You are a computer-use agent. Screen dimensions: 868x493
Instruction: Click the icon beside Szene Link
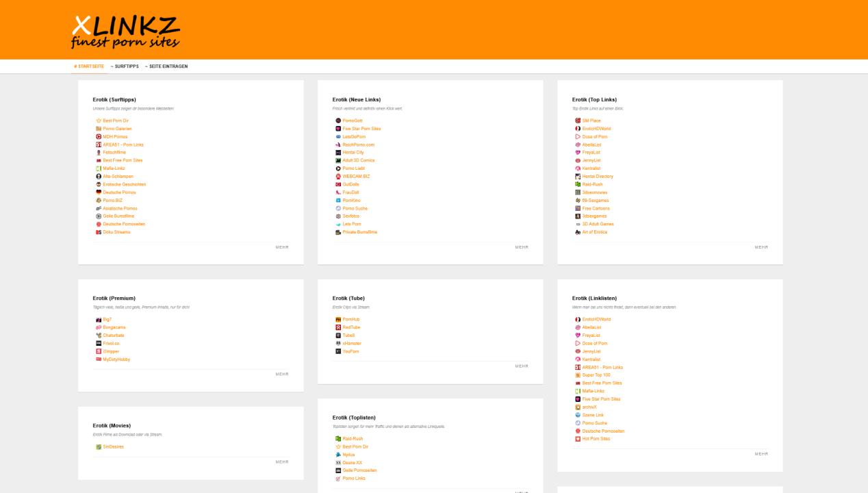(578, 415)
